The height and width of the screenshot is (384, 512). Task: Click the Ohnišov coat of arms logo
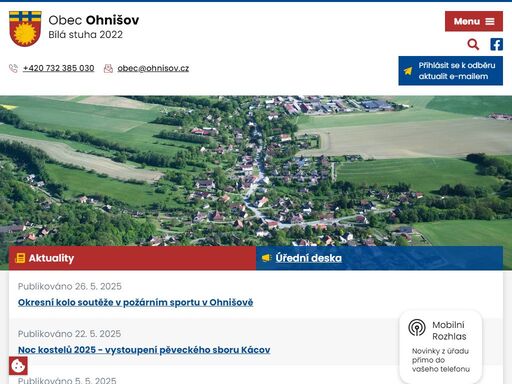[x=25, y=29]
